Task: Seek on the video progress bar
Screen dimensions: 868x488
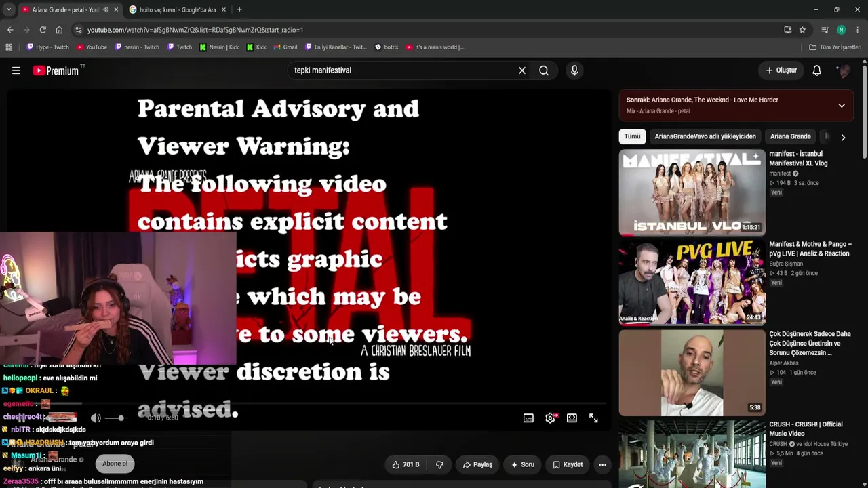Action: pos(309,405)
